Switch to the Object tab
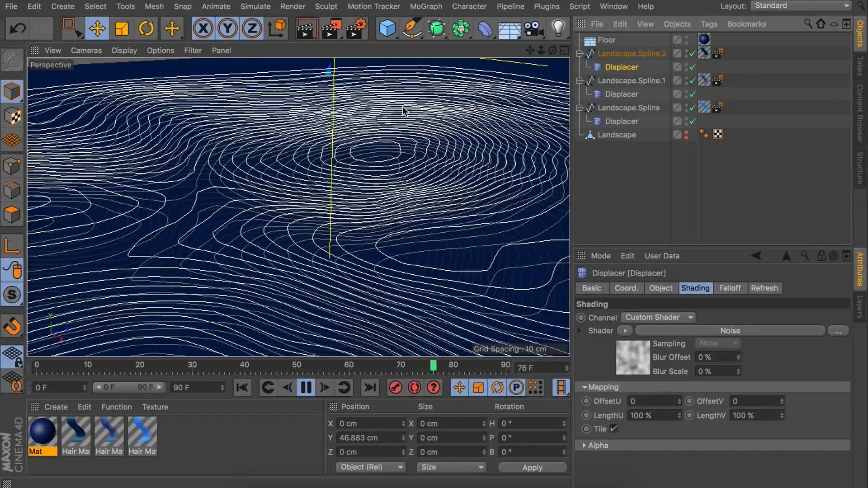 (660, 288)
